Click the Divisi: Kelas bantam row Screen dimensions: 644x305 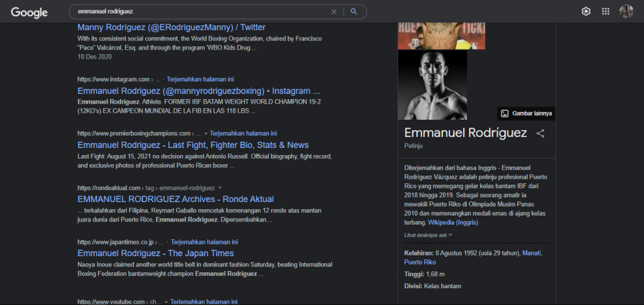(433, 286)
